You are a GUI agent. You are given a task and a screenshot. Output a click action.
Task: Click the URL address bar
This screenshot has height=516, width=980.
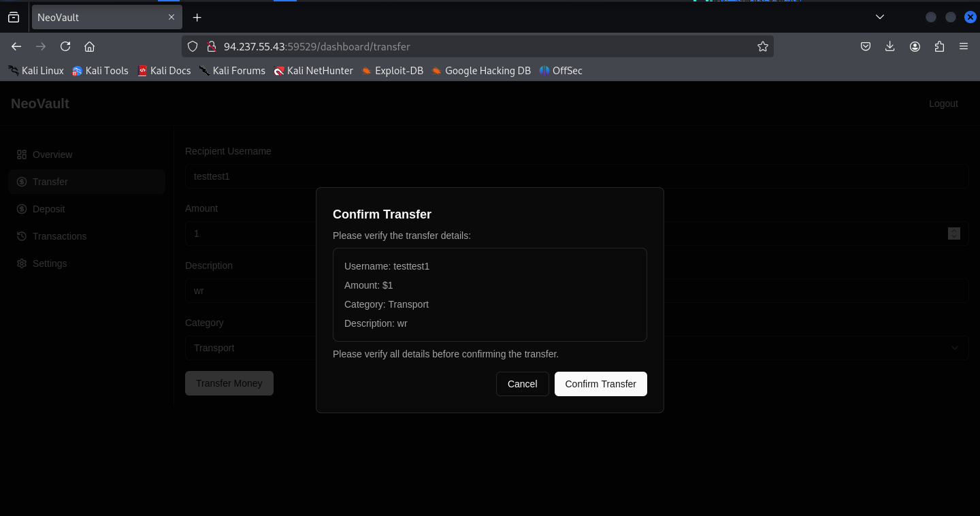tap(476, 46)
